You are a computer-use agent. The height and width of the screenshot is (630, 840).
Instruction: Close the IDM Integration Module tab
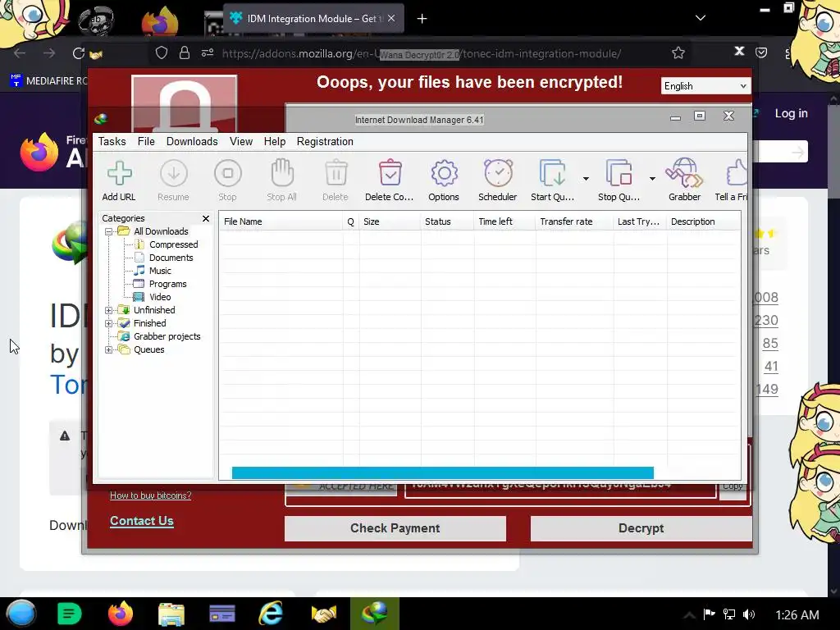coord(391,18)
